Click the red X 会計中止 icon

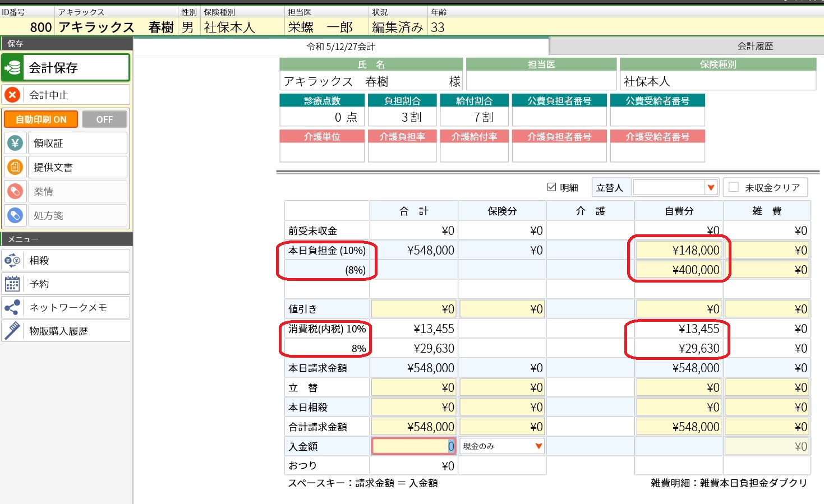(x=12, y=95)
